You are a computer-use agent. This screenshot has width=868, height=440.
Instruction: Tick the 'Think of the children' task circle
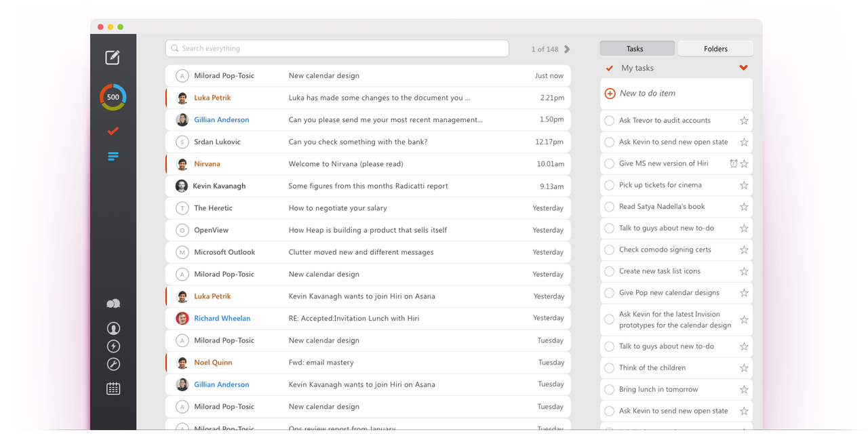tap(609, 368)
